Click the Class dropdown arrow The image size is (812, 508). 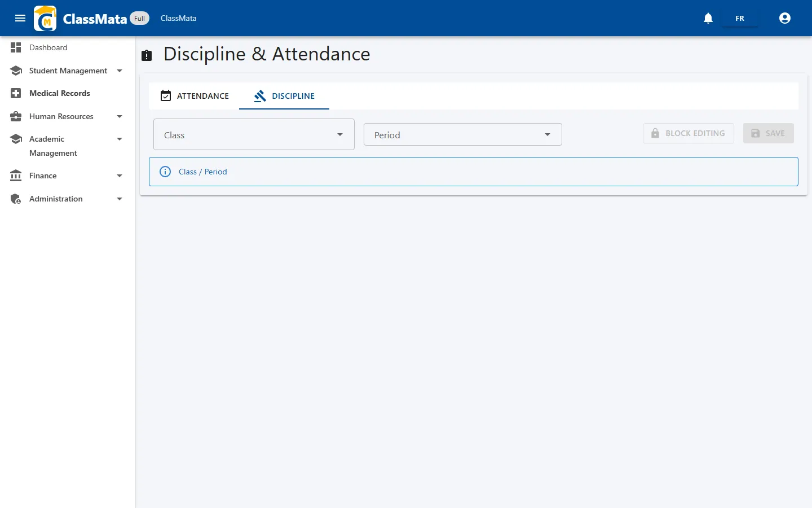pos(340,134)
